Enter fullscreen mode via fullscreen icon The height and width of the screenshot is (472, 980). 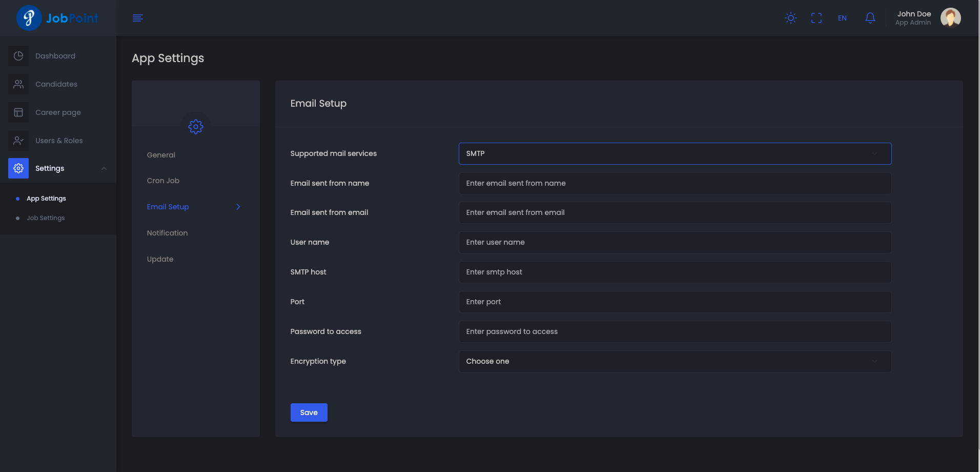coord(816,18)
